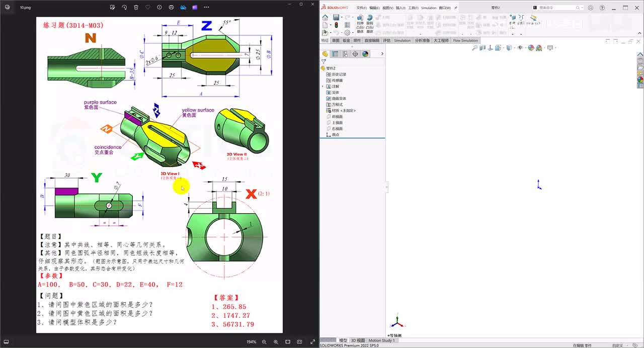This screenshot has width=644, height=348.
Task: Click the Rebuild traffic light icon
Action: pos(336,25)
